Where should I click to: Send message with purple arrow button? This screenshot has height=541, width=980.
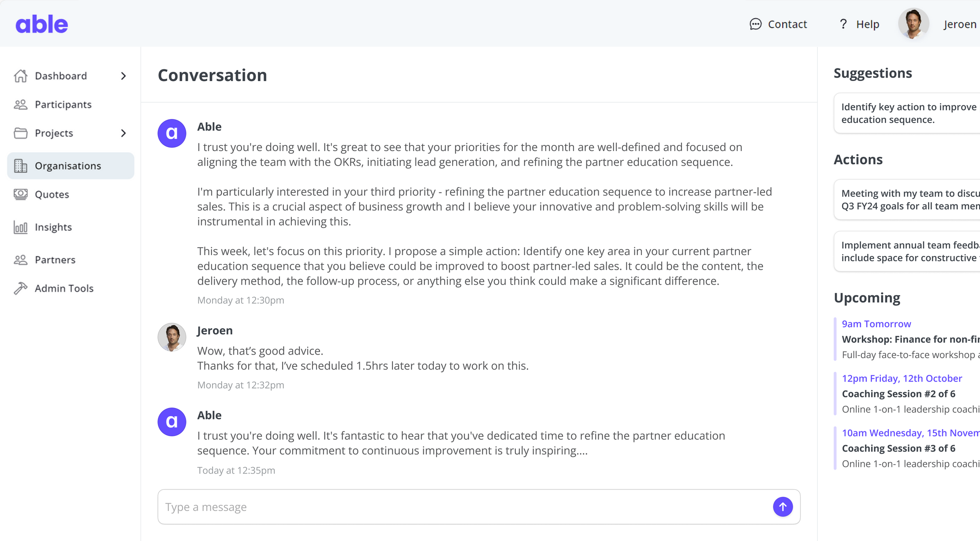(783, 507)
